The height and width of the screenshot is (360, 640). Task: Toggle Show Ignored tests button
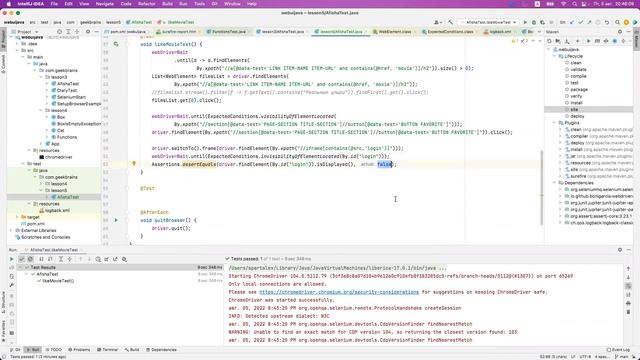point(31,259)
